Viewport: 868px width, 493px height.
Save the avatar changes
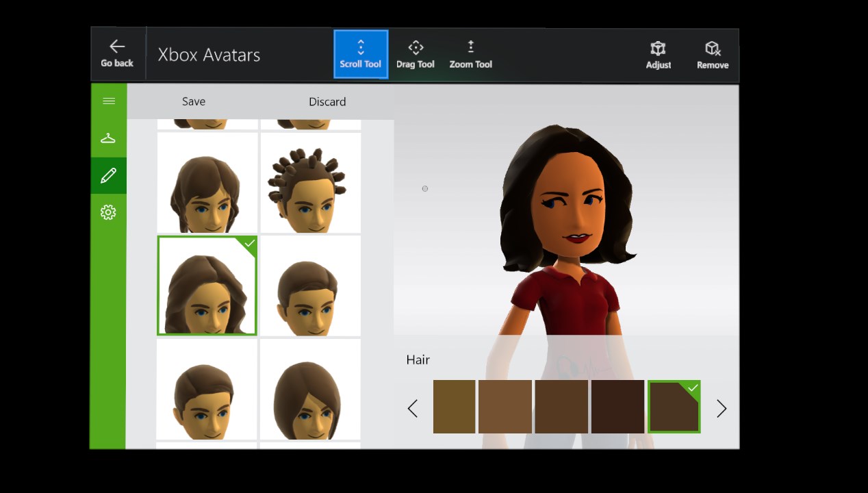[194, 101]
